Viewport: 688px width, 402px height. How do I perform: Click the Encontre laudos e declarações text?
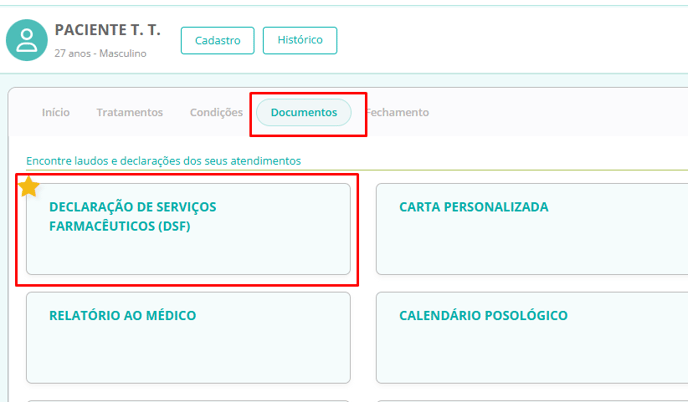pos(163,161)
